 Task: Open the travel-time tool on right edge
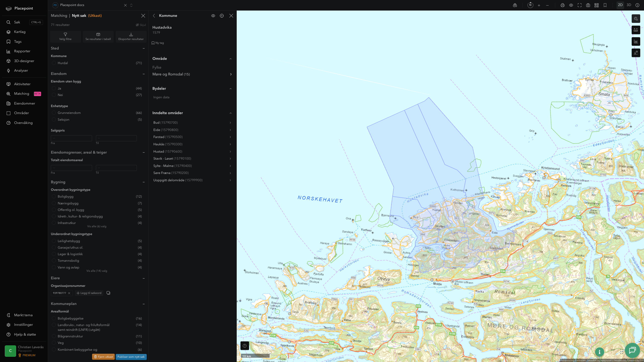click(x=636, y=53)
